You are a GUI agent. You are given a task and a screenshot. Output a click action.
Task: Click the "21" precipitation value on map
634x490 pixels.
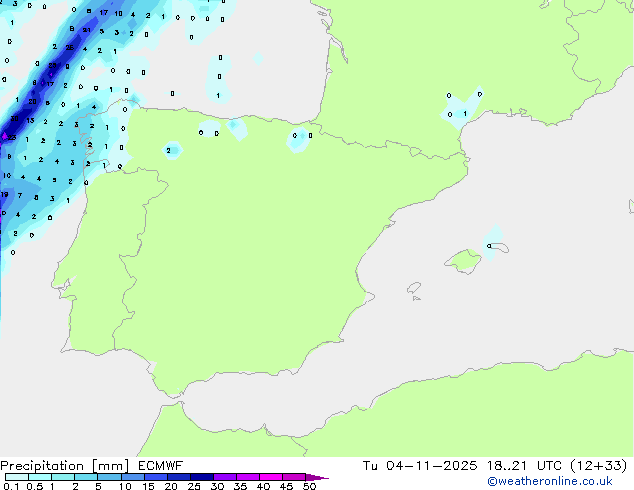click(87, 30)
